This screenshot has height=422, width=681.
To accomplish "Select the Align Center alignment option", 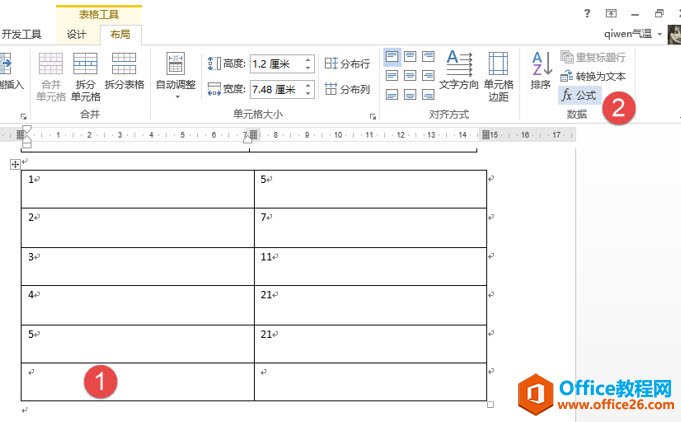I will [410, 75].
